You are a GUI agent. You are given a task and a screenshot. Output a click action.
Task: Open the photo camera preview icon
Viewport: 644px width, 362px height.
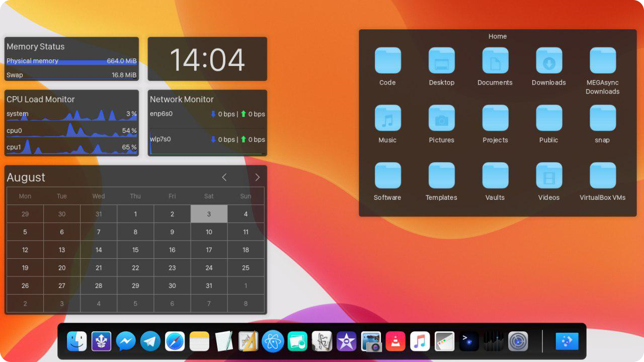[x=371, y=341]
